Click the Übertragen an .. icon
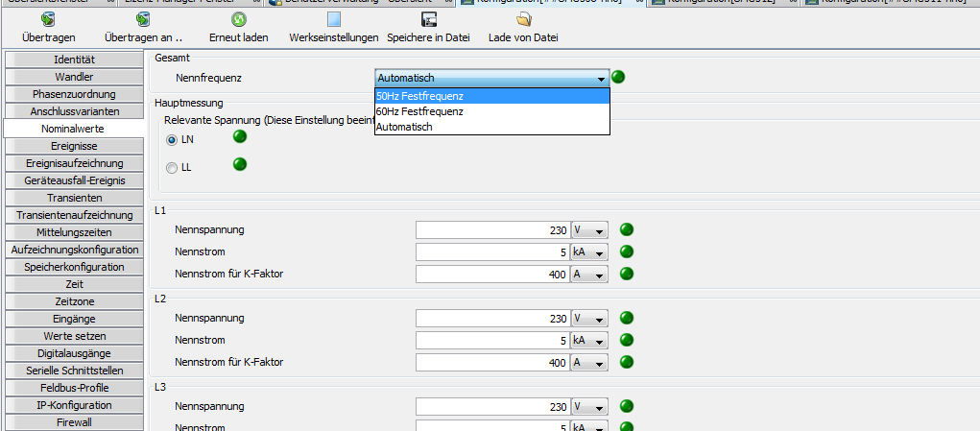The image size is (980, 431). click(x=143, y=19)
